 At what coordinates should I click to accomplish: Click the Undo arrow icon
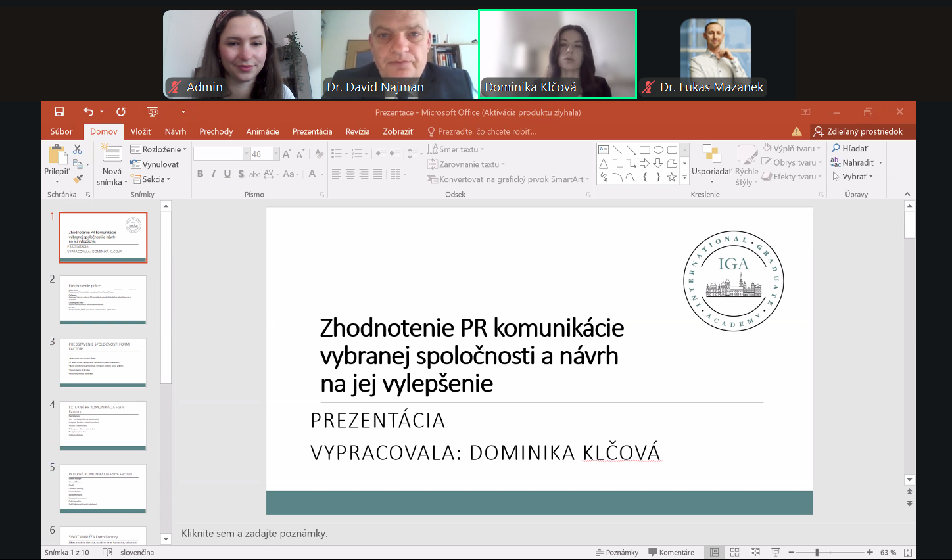tap(89, 112)
